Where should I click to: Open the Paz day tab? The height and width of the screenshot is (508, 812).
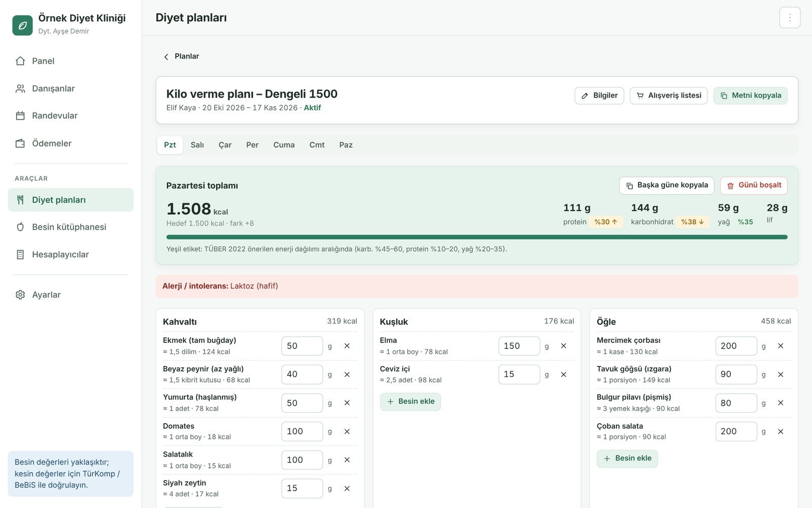pyautogui.click(x=346, y=145)
